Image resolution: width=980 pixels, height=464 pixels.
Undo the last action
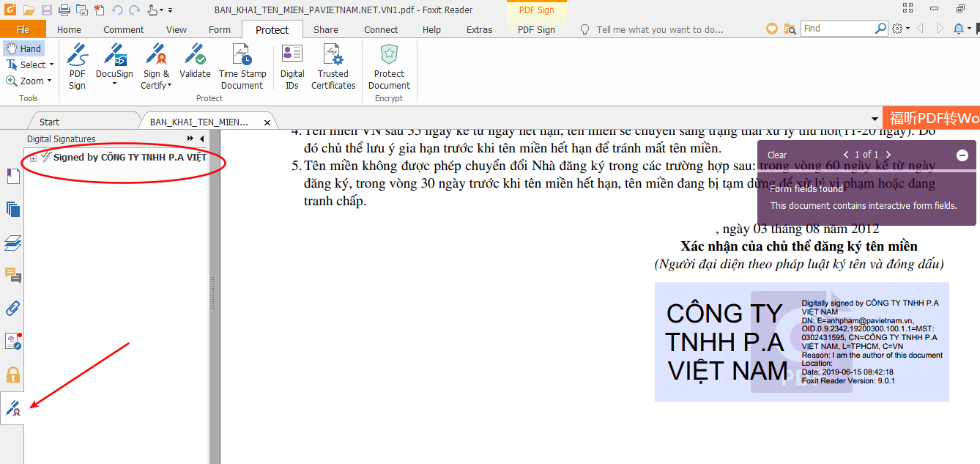[x=117, y=10]
